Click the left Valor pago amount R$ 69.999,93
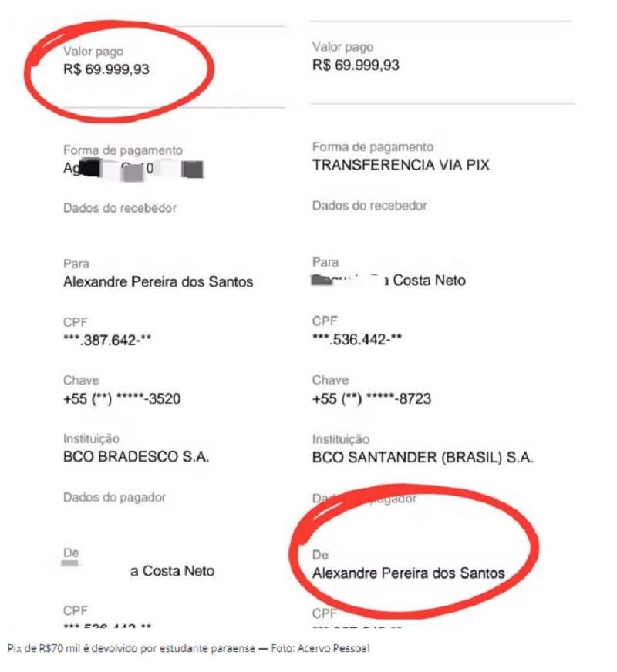Image resolution: width=617 pixels, height=672 pixels. pyautogui.click(x=106, y=69)
